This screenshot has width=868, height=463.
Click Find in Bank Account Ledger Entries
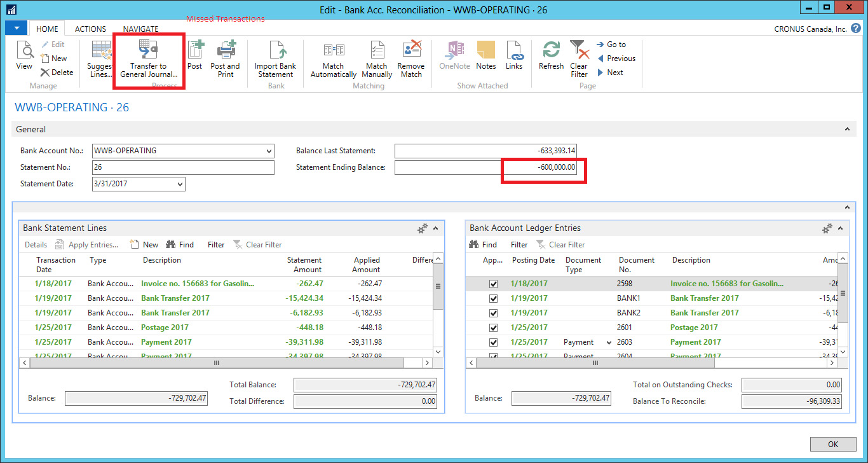[x=483, y=245]
